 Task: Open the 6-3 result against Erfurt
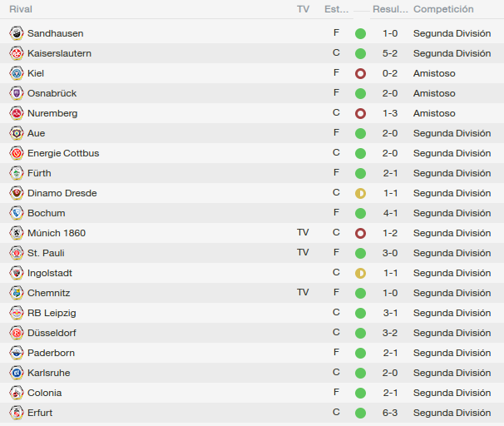click(x=390, y=413)
